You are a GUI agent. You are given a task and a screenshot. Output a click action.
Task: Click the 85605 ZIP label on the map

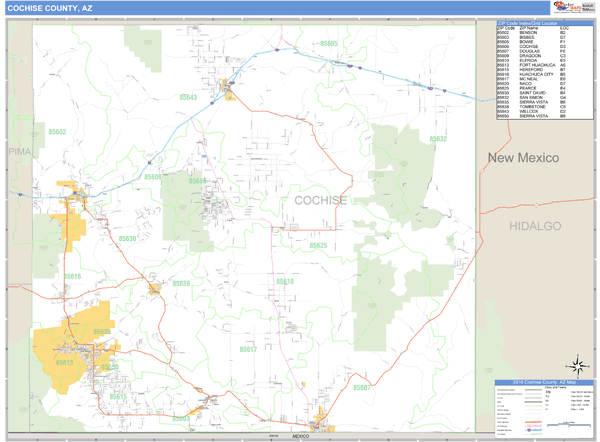(x=329, y=44)
